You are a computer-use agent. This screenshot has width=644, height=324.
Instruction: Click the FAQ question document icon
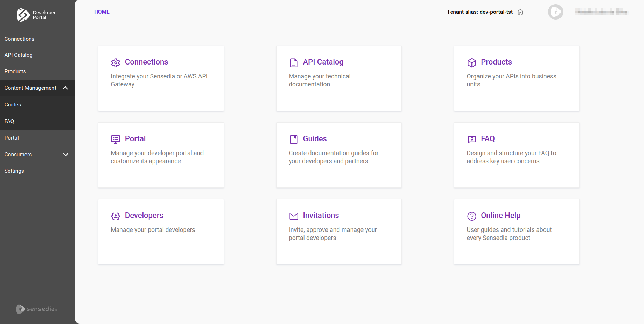(472, 140)
